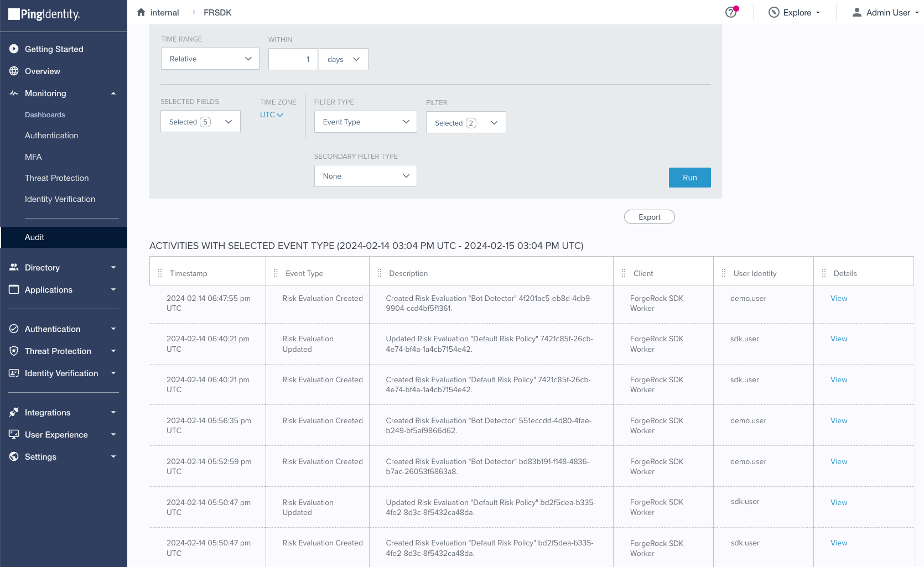This screenshot has width=924, height=567.
Task: Open Applications via its window icon
Action: coord(14,289)
